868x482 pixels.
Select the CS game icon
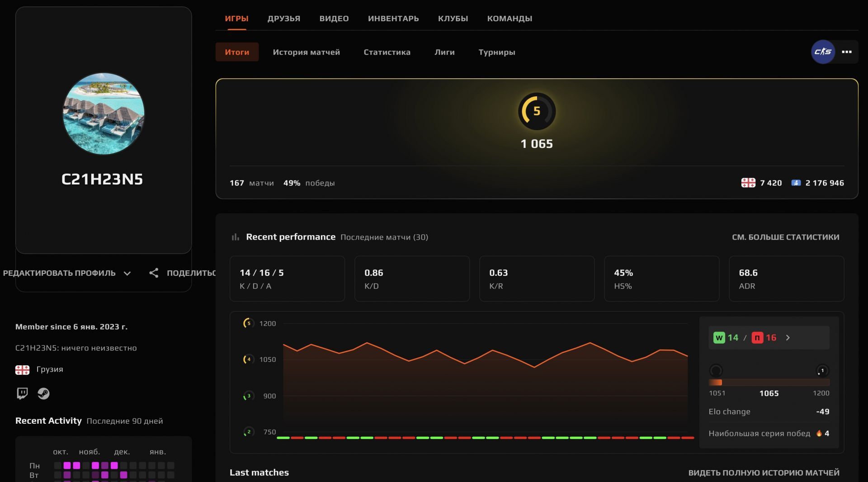823,52
